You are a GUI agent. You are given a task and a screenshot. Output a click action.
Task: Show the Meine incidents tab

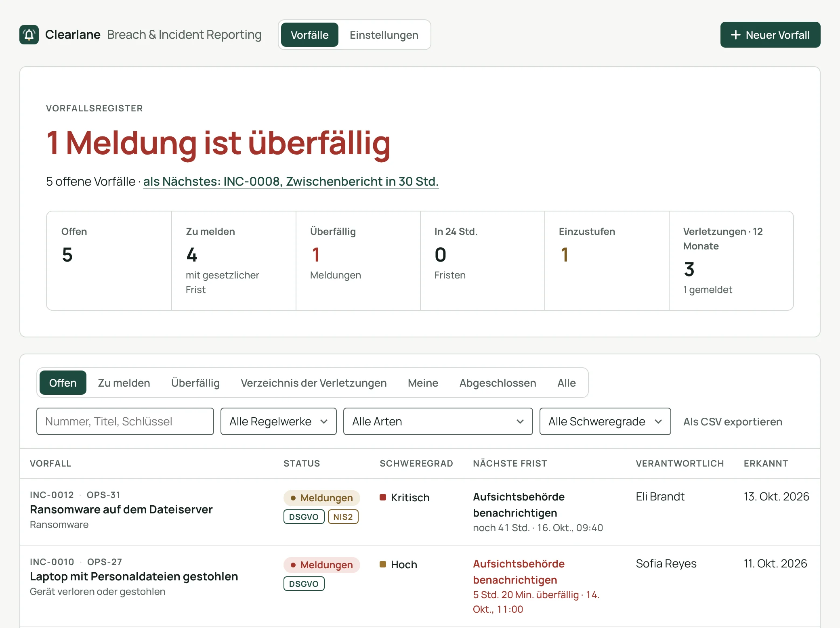tap(423, 383)
